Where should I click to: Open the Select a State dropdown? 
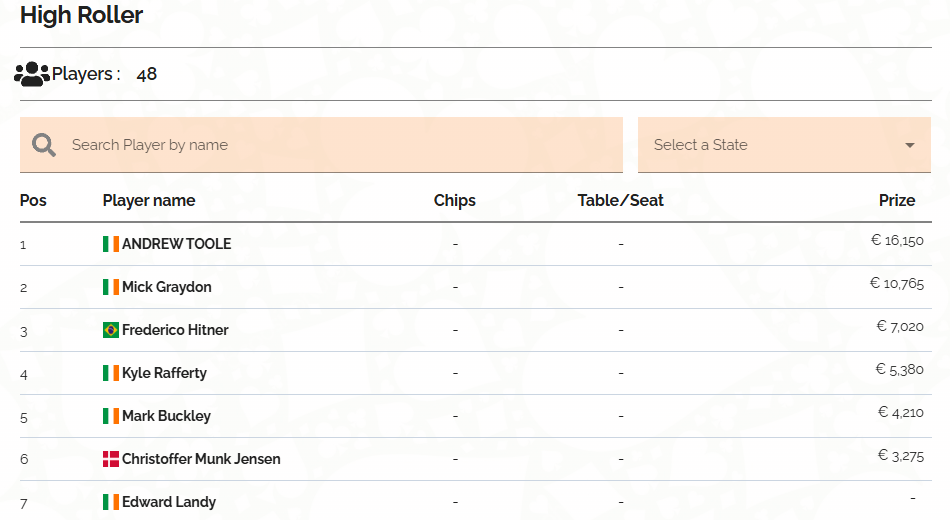point(784,145)
